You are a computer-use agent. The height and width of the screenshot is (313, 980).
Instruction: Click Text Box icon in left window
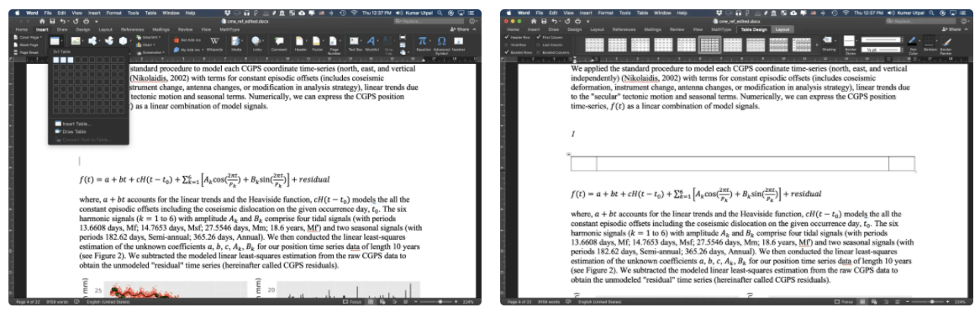click(x=355, y=40)
